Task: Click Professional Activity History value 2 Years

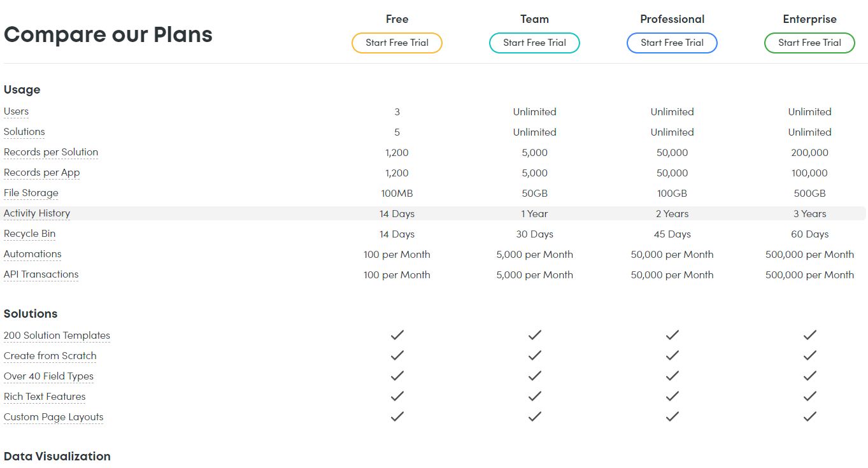Action: pos(672,214)
